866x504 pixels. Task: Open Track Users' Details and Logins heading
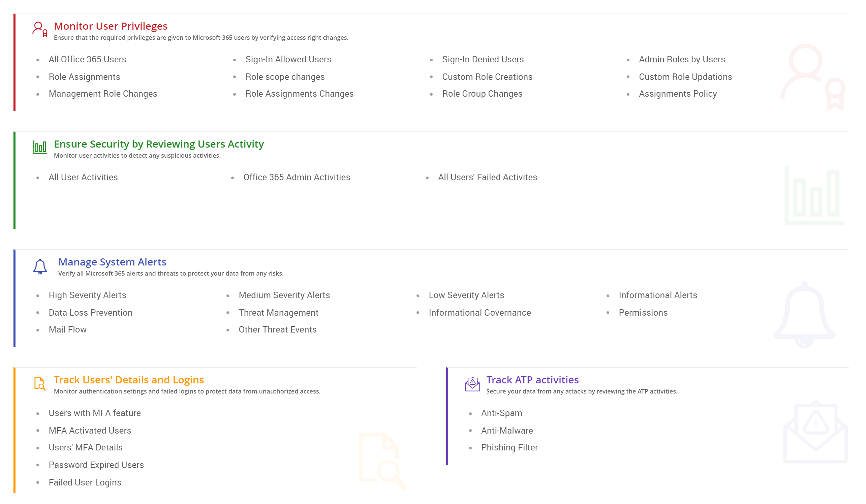click(129, 380)
